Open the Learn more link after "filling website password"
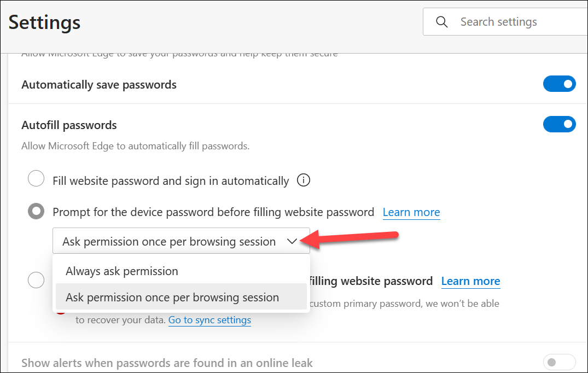Image resolution: width=588 pixels, height=373 pixels. 470,281
